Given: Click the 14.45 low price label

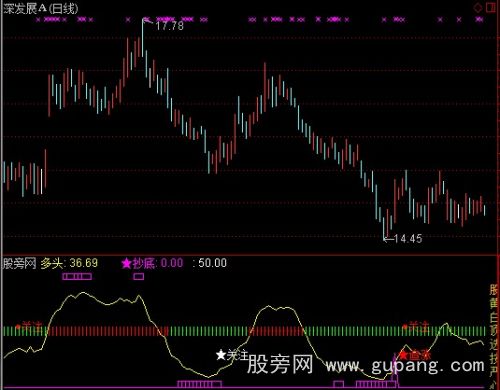Looking at the screenshot, I should click(x=408, y=239).
